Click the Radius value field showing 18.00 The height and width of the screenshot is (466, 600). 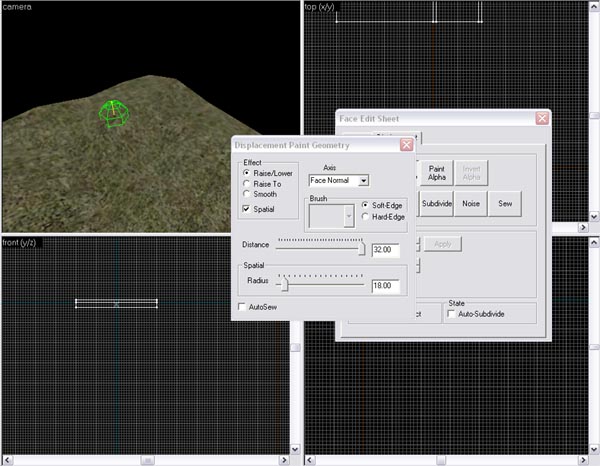386,287
